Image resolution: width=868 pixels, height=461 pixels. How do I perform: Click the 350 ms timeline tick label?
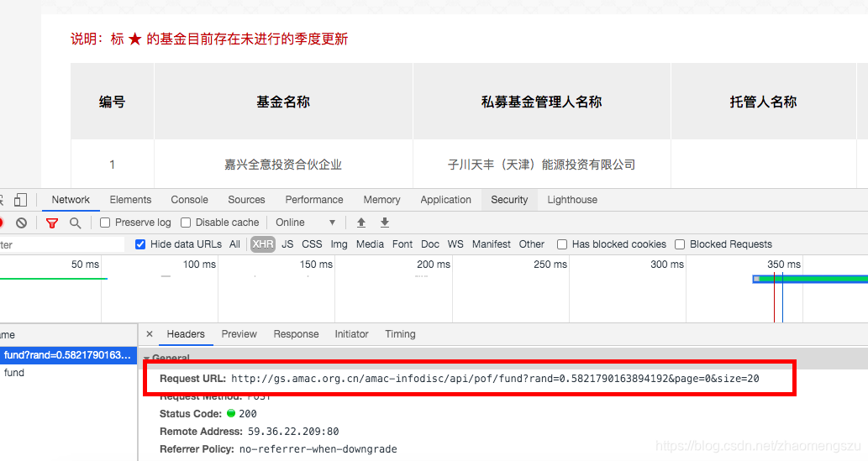coord(784,265)
